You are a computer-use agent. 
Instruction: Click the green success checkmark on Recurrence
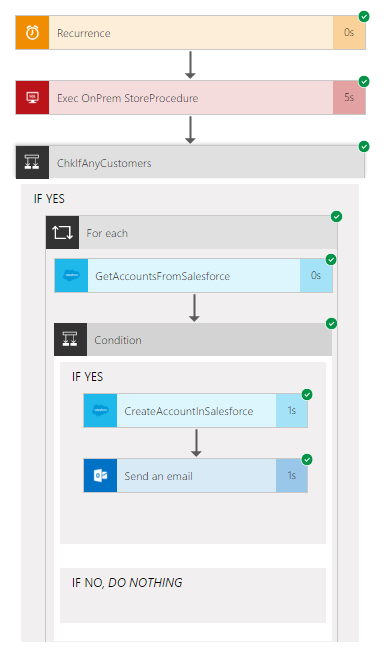tap(364, 17)
